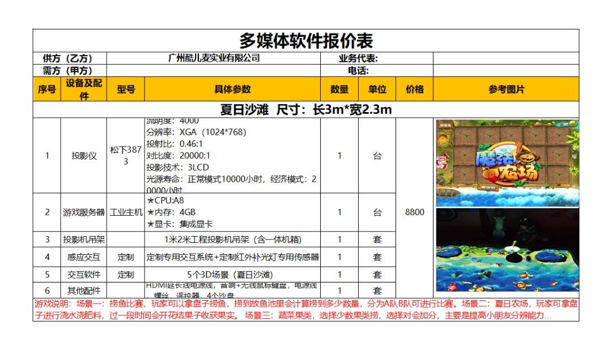Click the 松下3873 model cell

126,156
